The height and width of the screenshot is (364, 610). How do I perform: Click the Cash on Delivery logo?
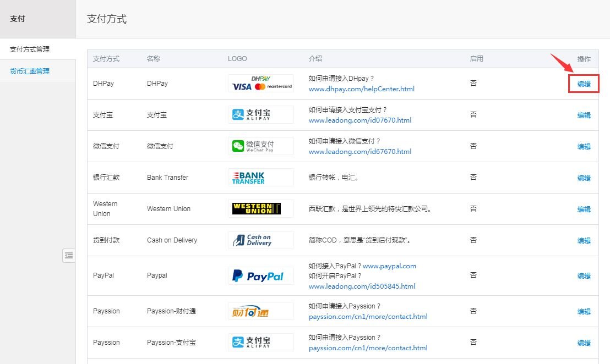pos(260,240)
